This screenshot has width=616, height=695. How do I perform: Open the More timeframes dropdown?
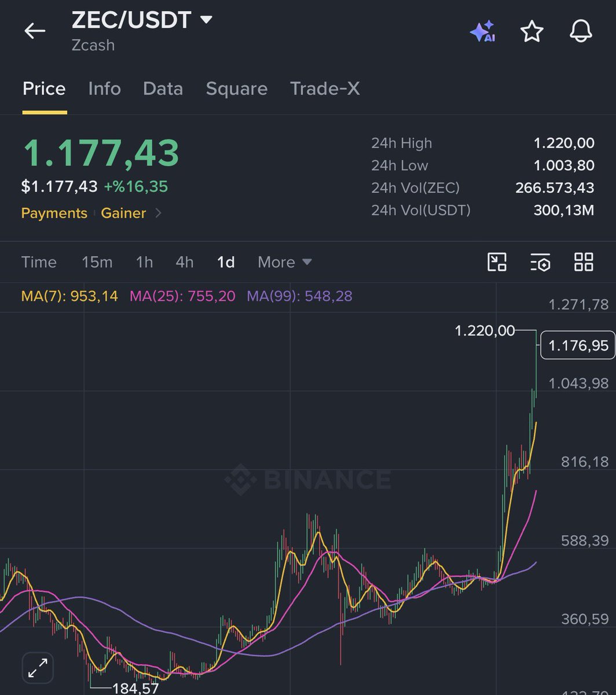point(285,262)
